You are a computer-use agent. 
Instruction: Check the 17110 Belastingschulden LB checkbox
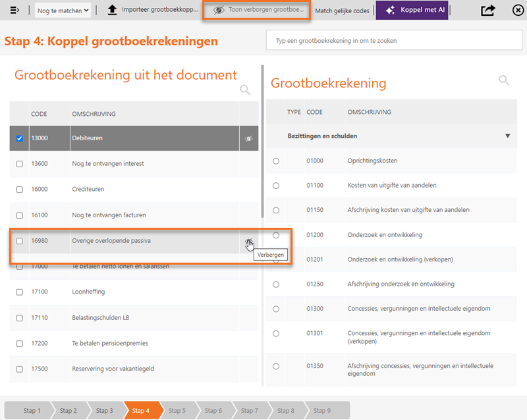tap(20, 318)
